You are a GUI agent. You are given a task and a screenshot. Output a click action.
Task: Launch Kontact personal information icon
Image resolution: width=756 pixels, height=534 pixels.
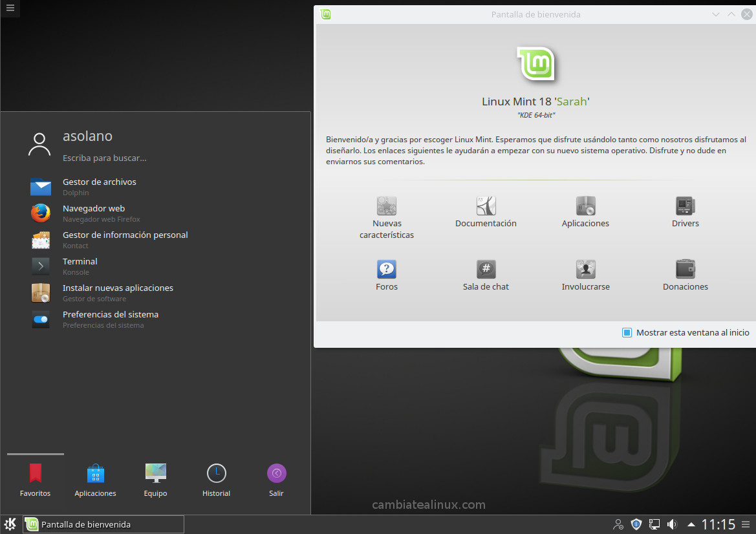[41, 240]
